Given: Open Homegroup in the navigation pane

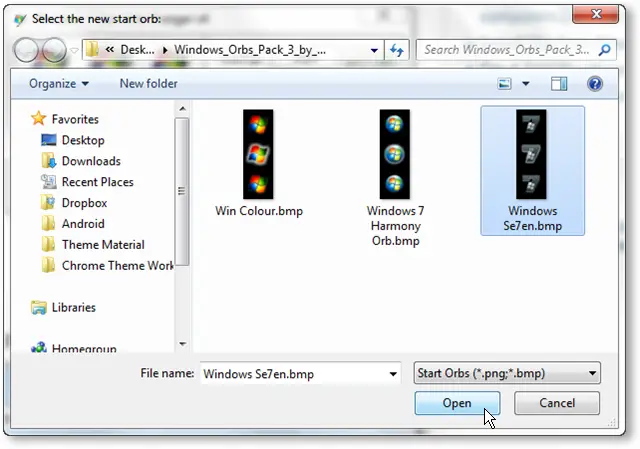Looking at the screenshot, I should click(84, 348).
